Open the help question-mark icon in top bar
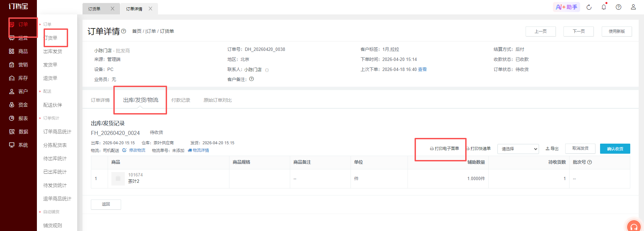644x231 pixels. (619, 7)
